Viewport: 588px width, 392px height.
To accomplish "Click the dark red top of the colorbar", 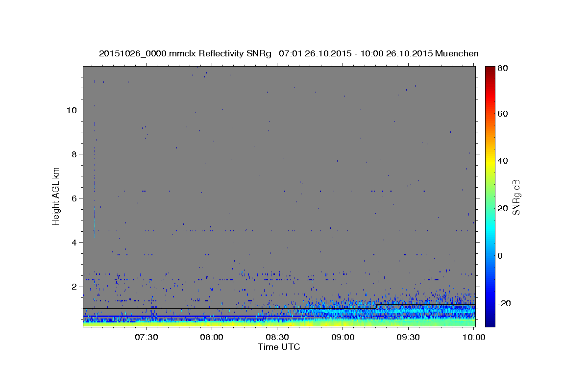I will [x=490, y=69].
